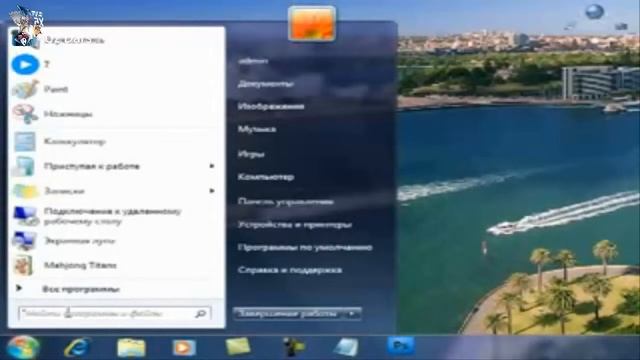Open Изображения library
This screenshot has height=360, width=640.
[x=271, y=107]
